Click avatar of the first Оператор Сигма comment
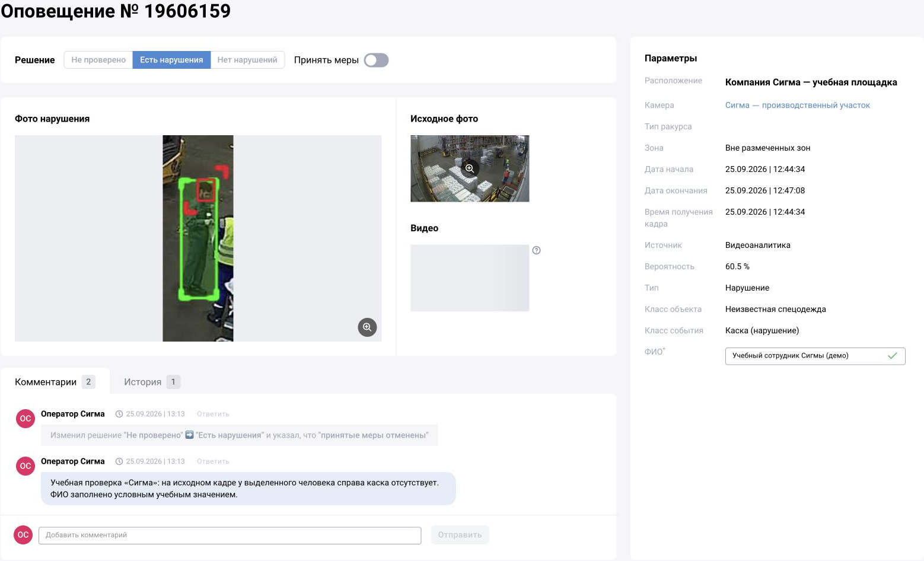924x561 pixels. (x=26, y=419)
